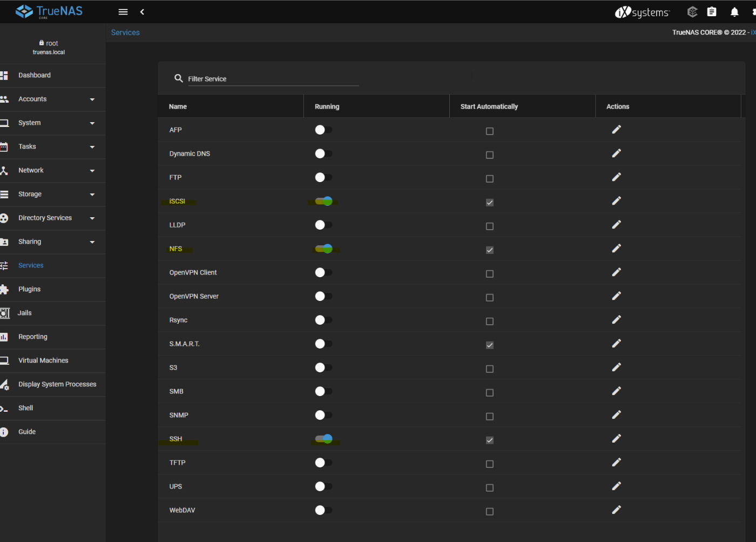The width and height of the screenshot is (756, 542).
Task: Uncheck Start Automatically for S.M.A.R.T.
Action: coord(490,345)
